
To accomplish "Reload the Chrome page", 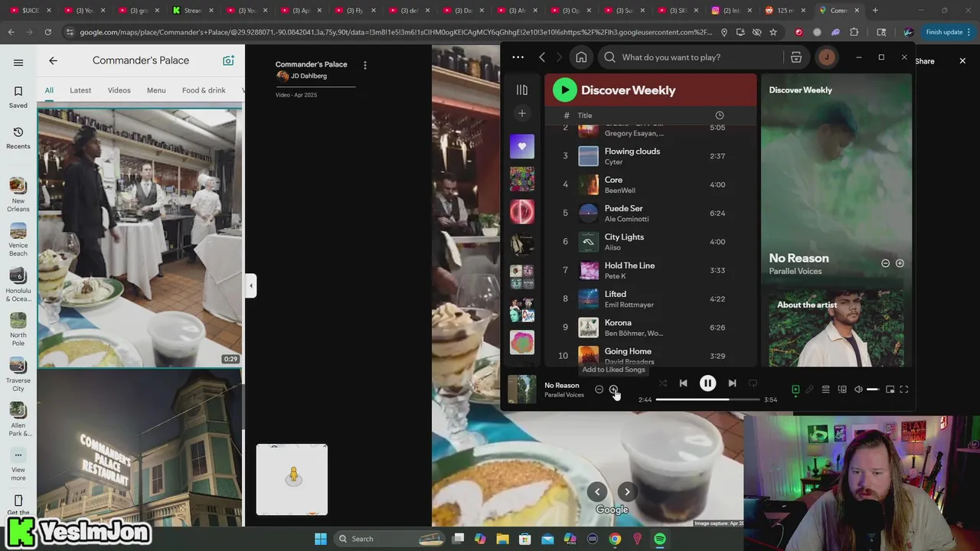I will pyautogui.click(x=47, y=32).
